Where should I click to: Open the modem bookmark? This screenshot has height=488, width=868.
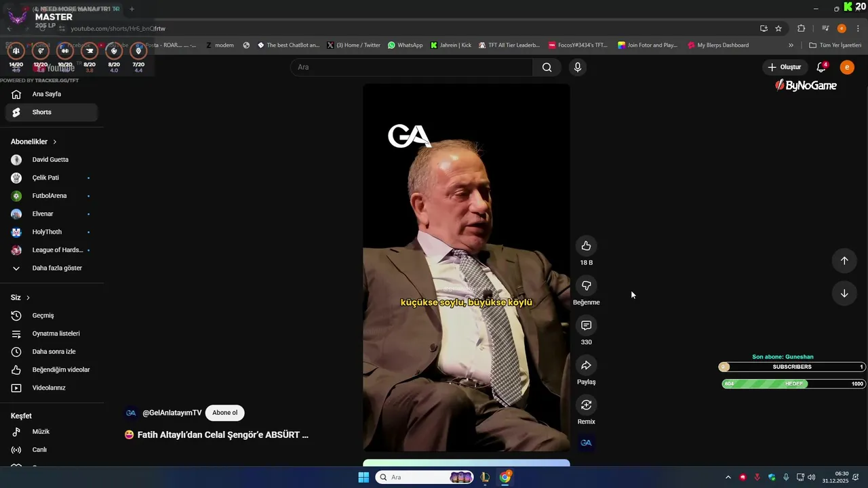coord(220,45)
